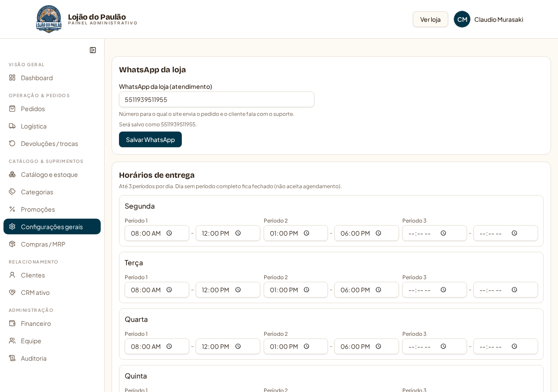This screenshot has width=558, height=392.
Task: Click the Promoções percent icon
Action: [x=12, y=209]
